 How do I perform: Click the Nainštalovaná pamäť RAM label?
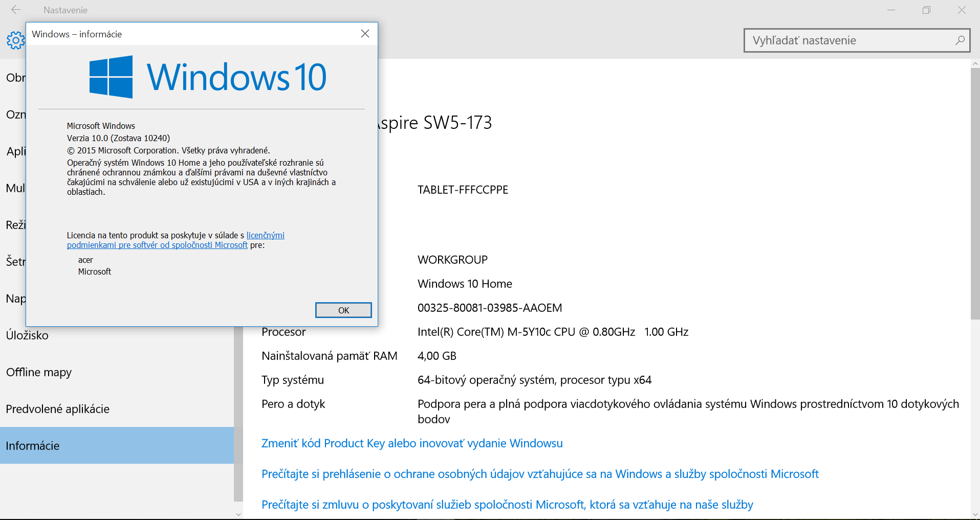click(x=330, y=356)
